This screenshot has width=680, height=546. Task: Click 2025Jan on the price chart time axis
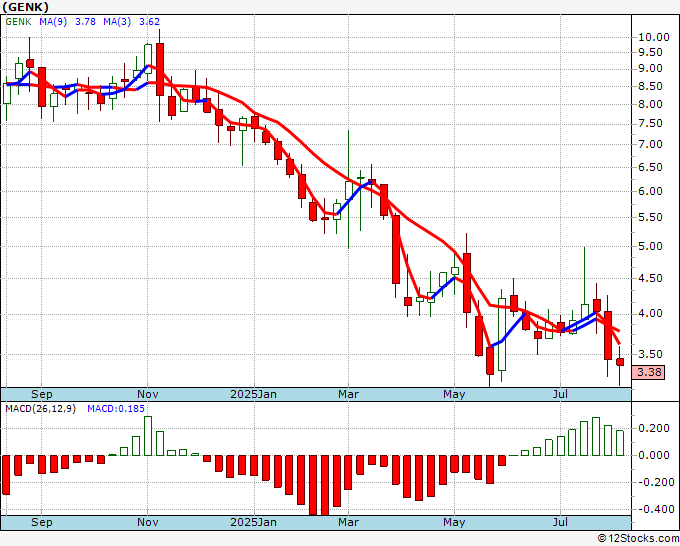tap(253, 394)
